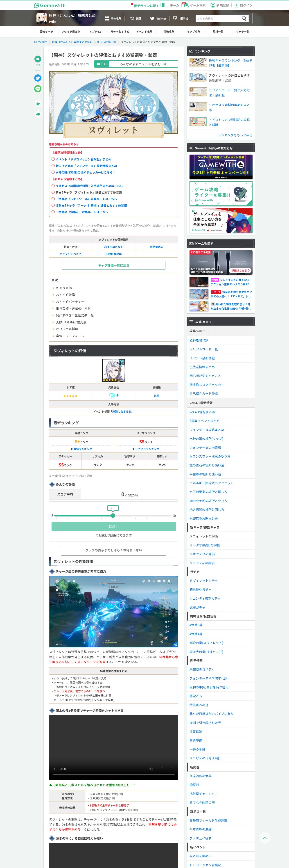
Task: Share the article via LINE side icon
Action: 38,89
